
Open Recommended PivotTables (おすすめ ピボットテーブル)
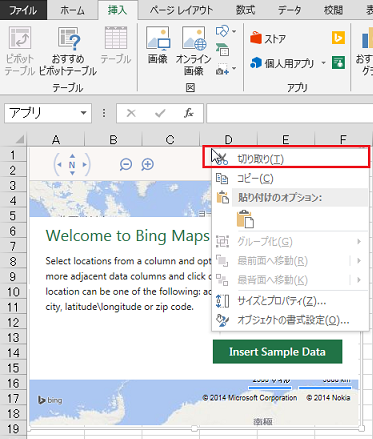[x=68, y=50]
